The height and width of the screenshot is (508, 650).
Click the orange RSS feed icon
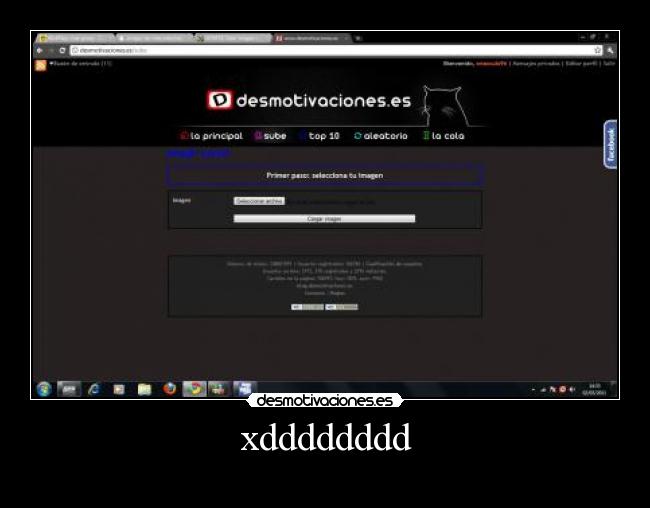41,66
